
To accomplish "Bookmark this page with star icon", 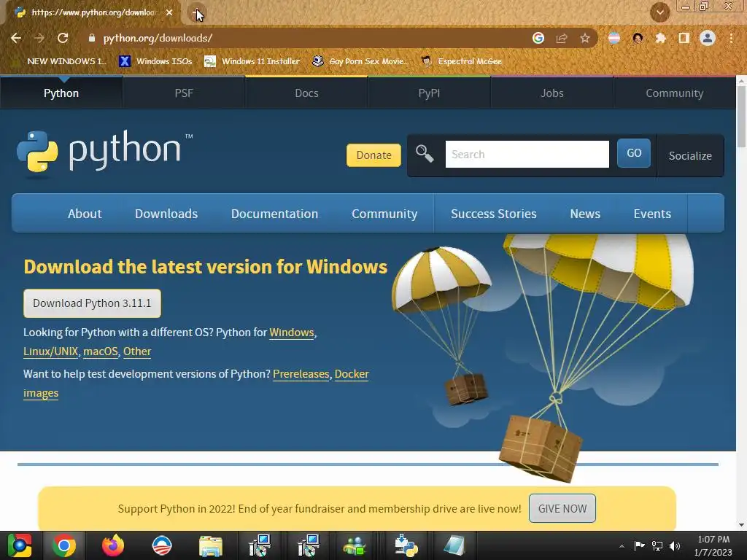I will pos(585,38).
